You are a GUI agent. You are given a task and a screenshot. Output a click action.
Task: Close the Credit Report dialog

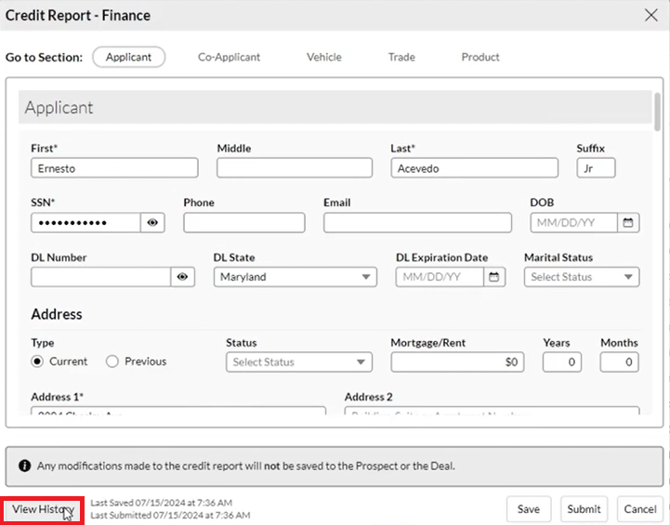pyautogui.click(x=650, y=17)
